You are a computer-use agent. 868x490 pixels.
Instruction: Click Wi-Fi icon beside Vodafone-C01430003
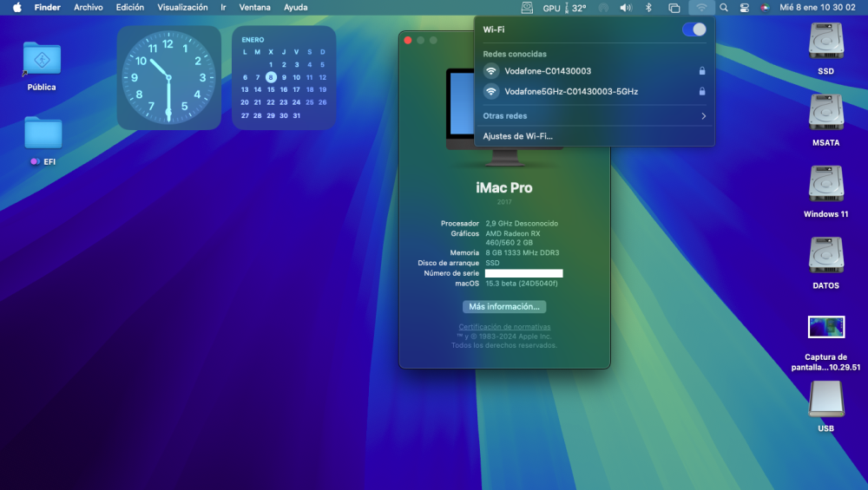tap(491, 71)
